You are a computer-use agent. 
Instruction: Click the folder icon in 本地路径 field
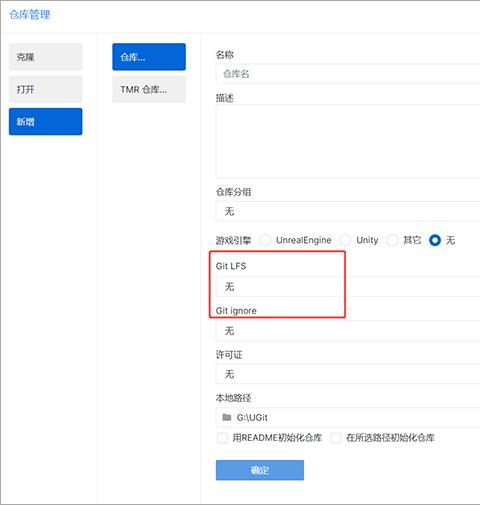[x=227, y=417]
